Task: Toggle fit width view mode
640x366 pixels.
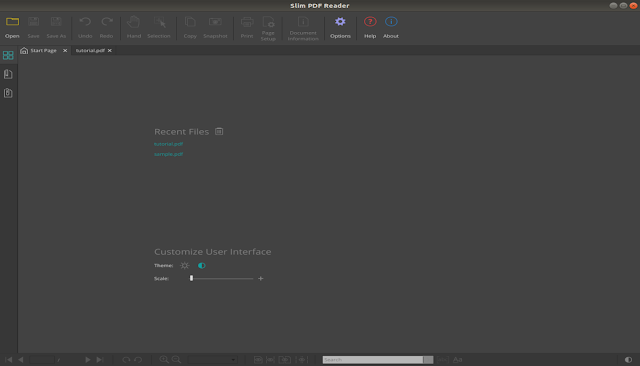Action: coord(270,359)
